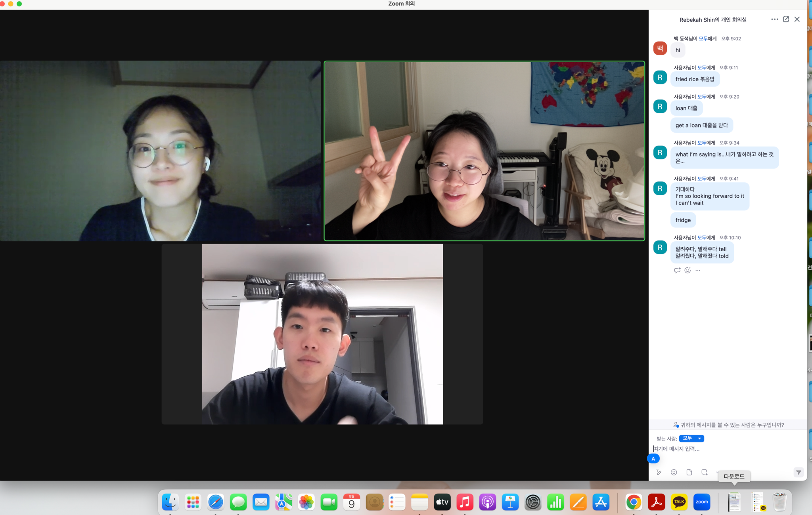Reply in thread to the last chat message
The image size is (812, 515).
click(677, 270)
